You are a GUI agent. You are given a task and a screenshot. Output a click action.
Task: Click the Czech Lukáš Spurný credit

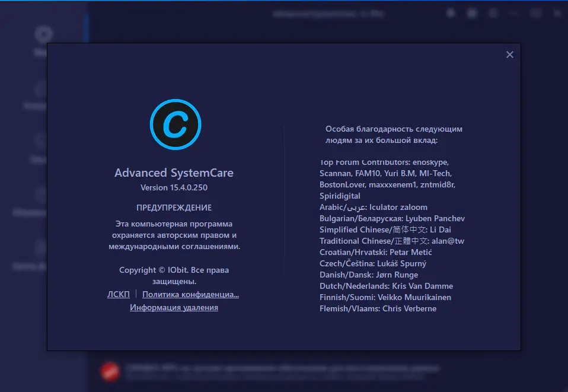(x=373, y=263)
